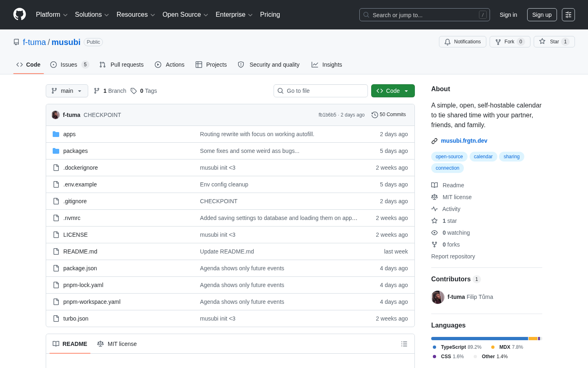The height and width of the screenshot is (368, 588).
Task: Open TypeScript 89.2% language link
Action: (x=457, y=347)
